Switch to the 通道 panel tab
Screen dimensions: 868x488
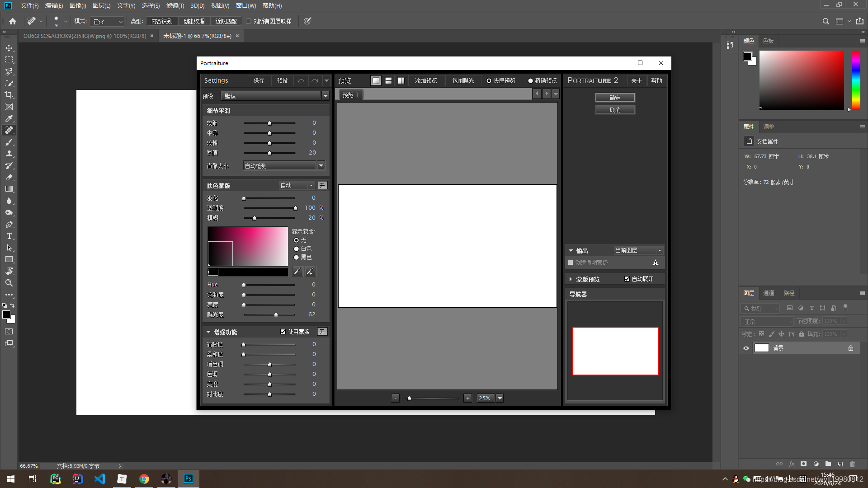(x=769, y=293)
